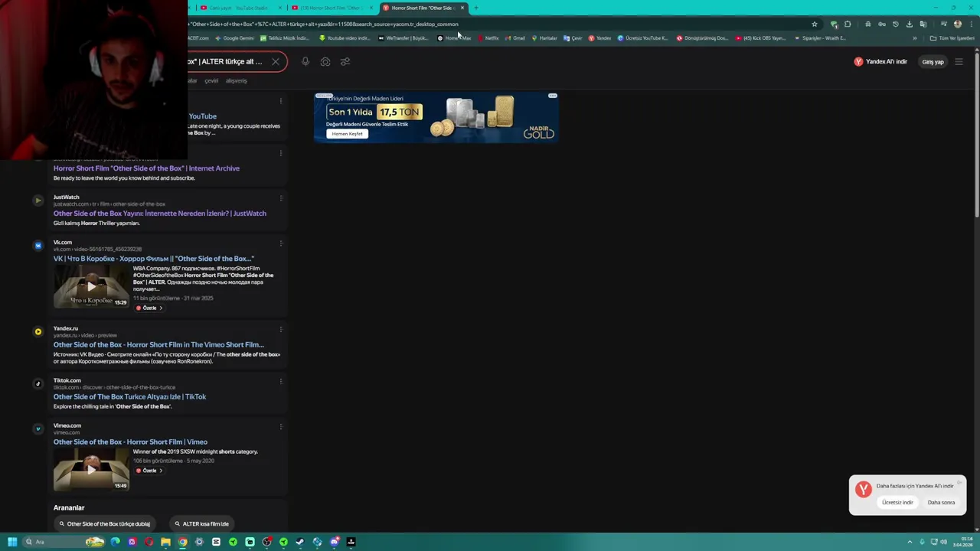The height and width of the screenshot is (551, 980).
Task: Open search filter settings sliders icon
Action: 345,62
